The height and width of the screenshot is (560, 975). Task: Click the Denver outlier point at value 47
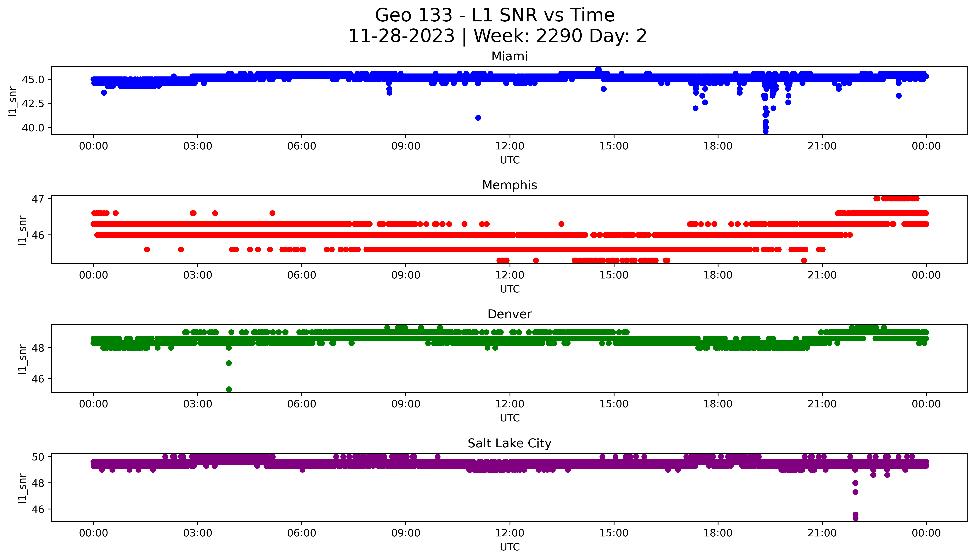229,363
